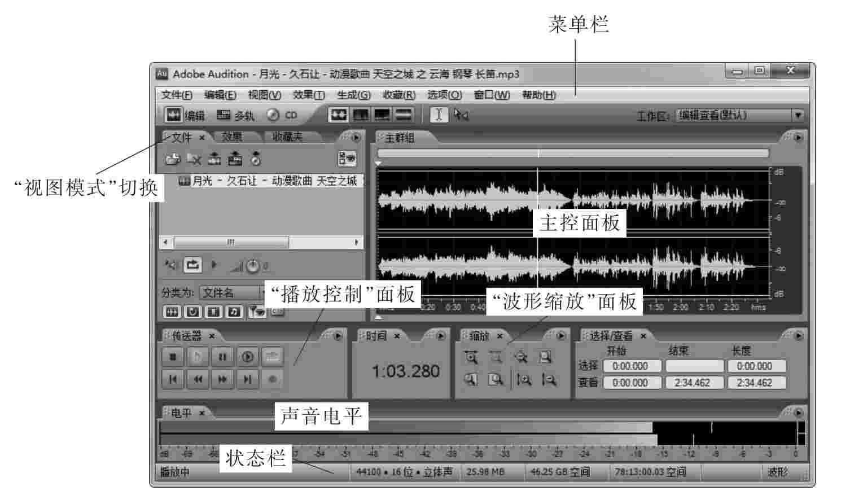The image size is (850, 504).
Task: Click the Close File icon in Files panel
Action: pos(194,160)
